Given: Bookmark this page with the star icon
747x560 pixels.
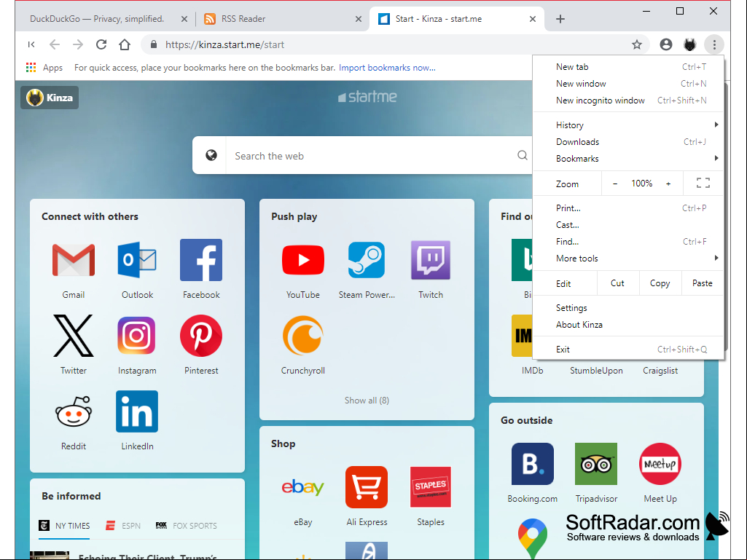Looking at the screenshot, I should (x=637, y=44).
